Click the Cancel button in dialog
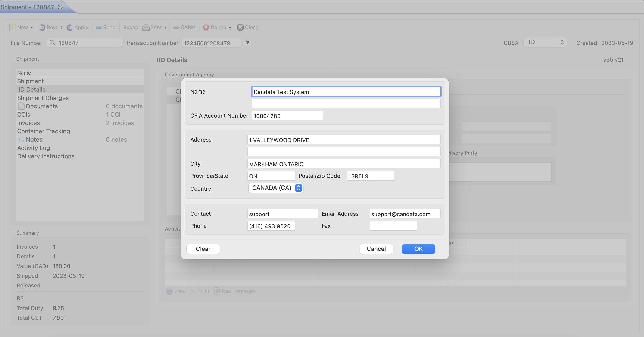 click(376, 249)
